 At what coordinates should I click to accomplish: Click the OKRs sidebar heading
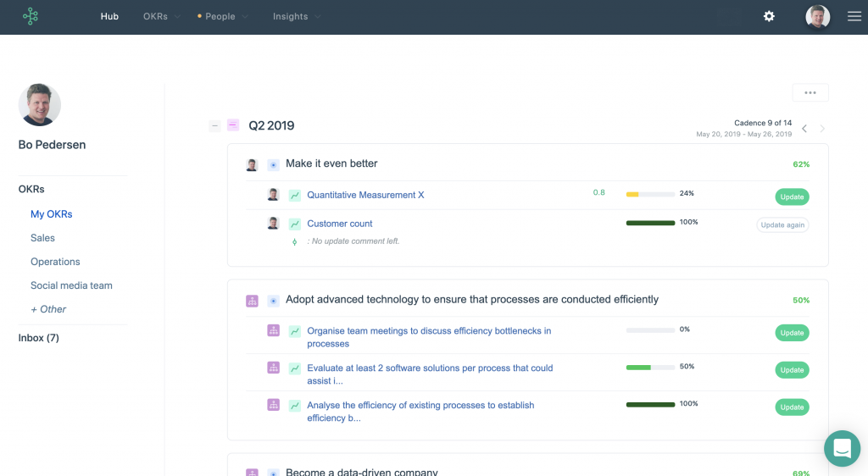pos(31,189)
